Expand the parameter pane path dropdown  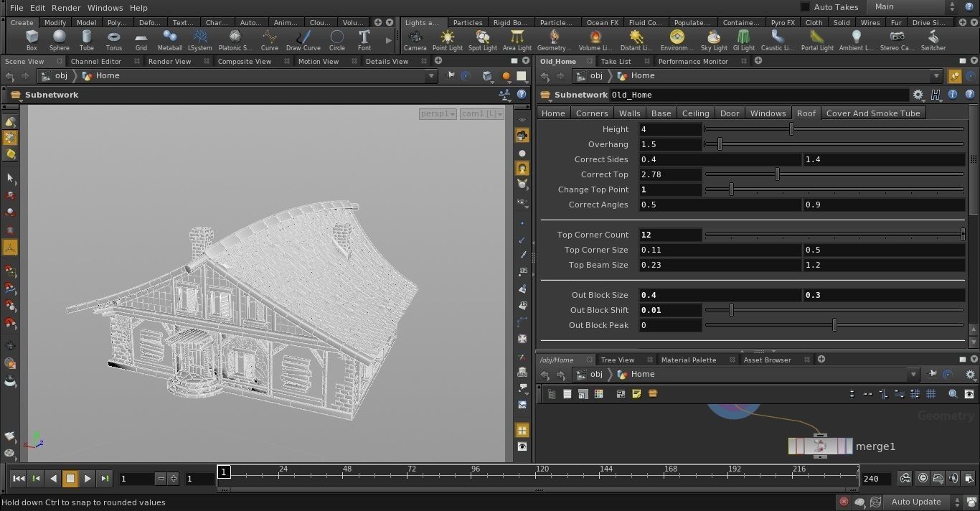[936, 76]
